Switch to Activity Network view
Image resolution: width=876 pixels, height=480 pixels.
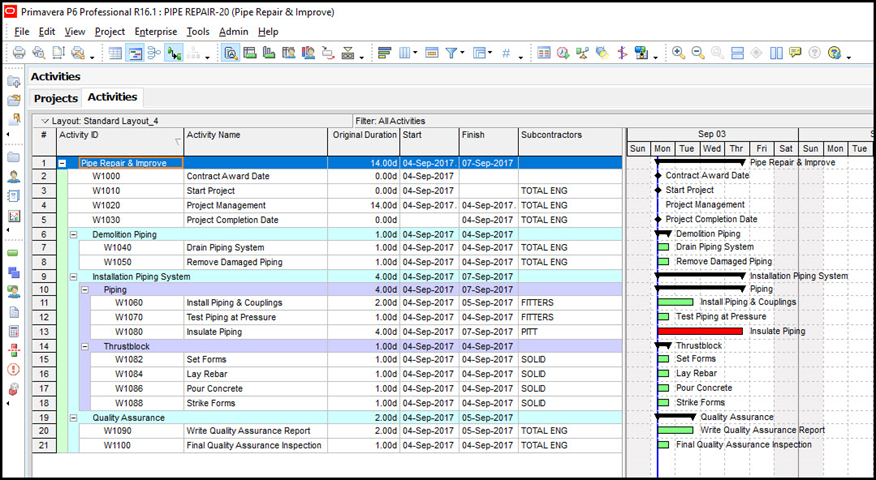(x=154, y=53)
